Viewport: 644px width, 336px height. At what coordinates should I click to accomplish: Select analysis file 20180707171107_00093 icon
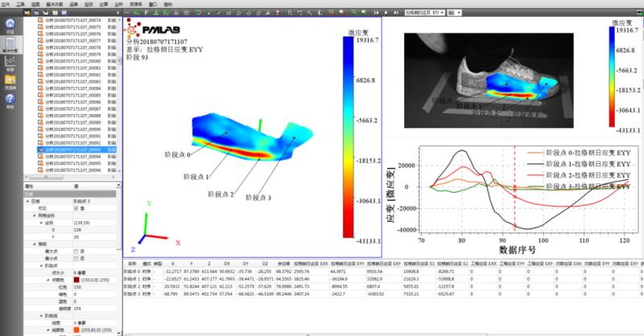tap(40, 150)
